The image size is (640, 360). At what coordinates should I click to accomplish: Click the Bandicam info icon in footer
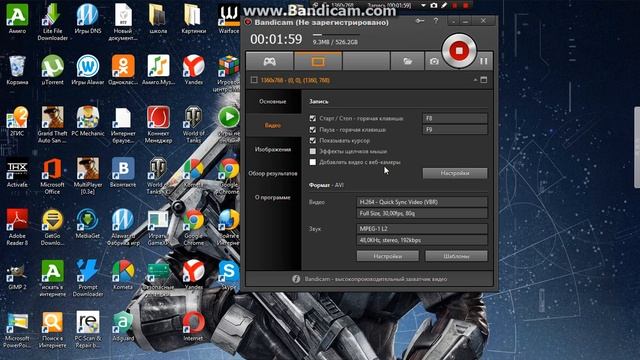pos(296,279)
